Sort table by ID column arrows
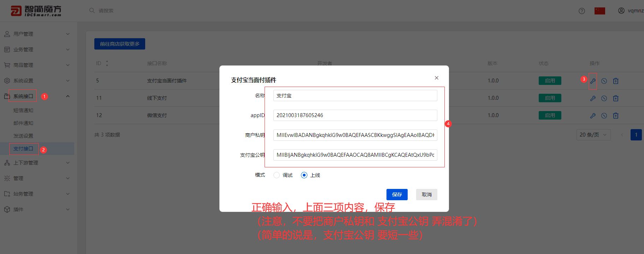Screen dimensions: 644x254 107,63
